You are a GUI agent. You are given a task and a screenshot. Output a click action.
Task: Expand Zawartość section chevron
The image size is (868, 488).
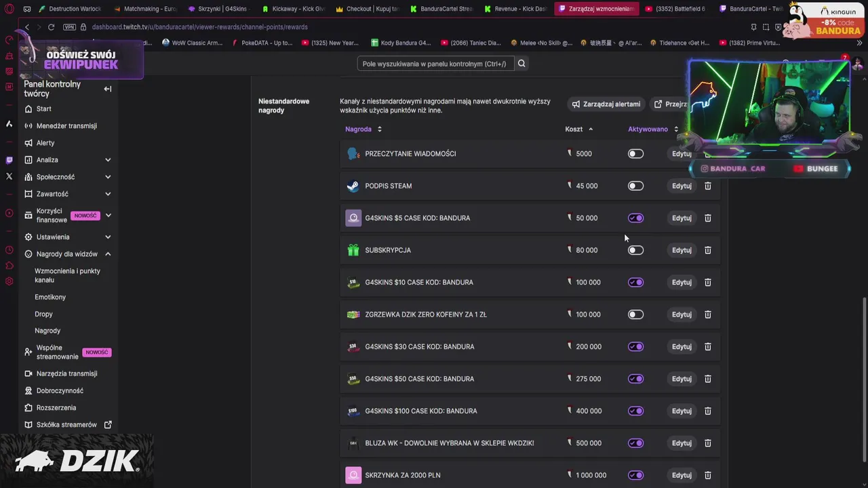pyautogui.click(x=108, y=194)
